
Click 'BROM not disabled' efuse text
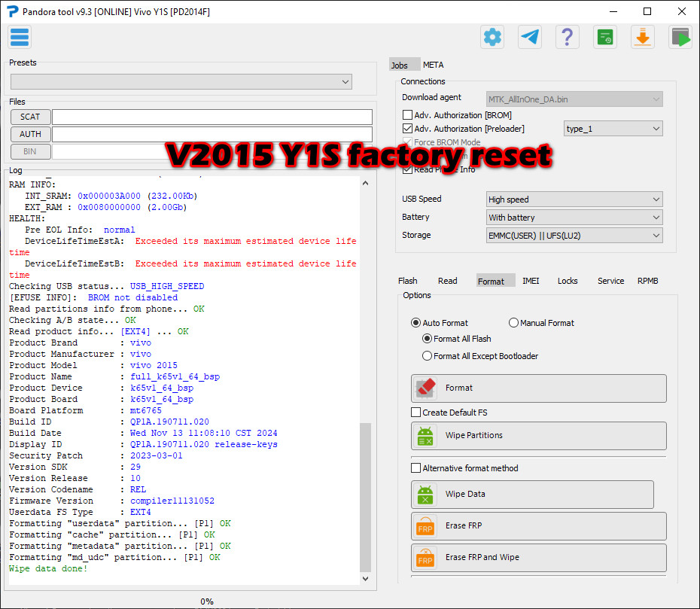pyautogui.click(x=132, y=297)
